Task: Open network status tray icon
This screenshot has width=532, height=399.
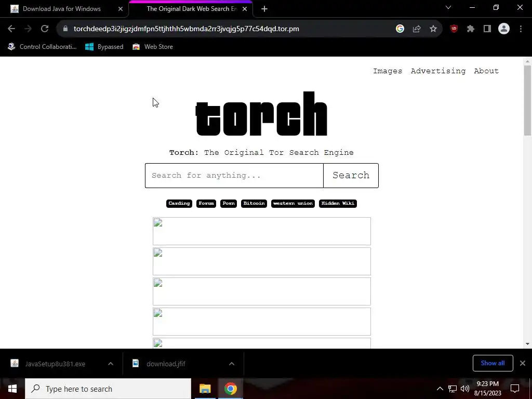Action: pyautogui.click(x=453, y=389)
